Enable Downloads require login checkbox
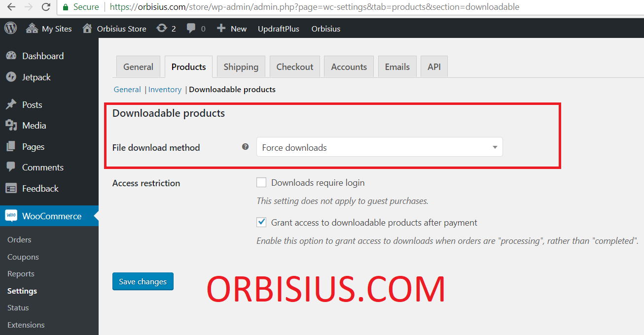 tap(261, 183)
